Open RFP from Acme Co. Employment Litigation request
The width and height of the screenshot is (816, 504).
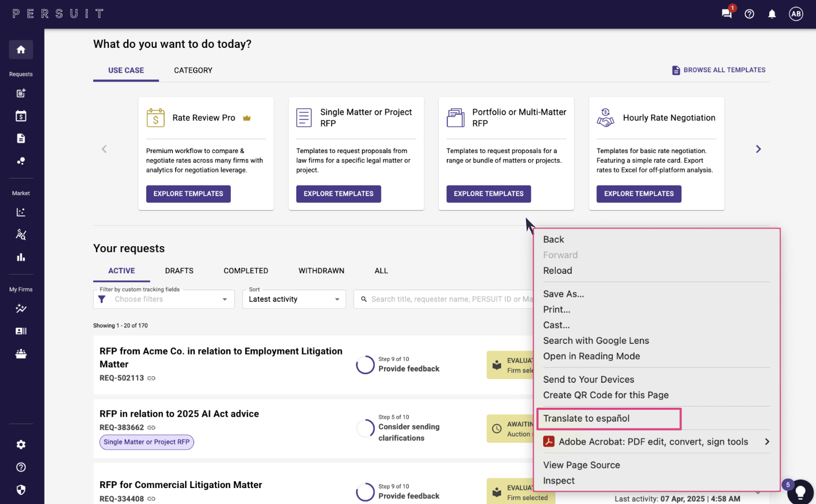pos(221,358)
